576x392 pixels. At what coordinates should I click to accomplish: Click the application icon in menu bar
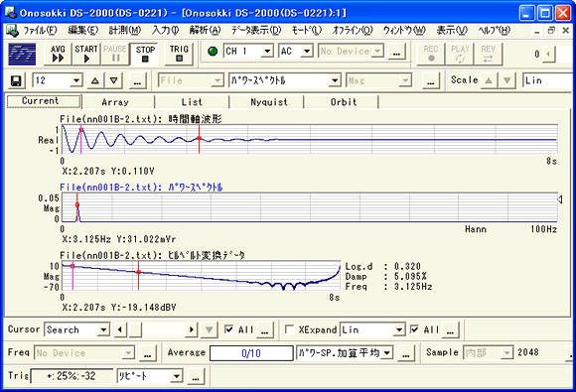click(13, 31)
